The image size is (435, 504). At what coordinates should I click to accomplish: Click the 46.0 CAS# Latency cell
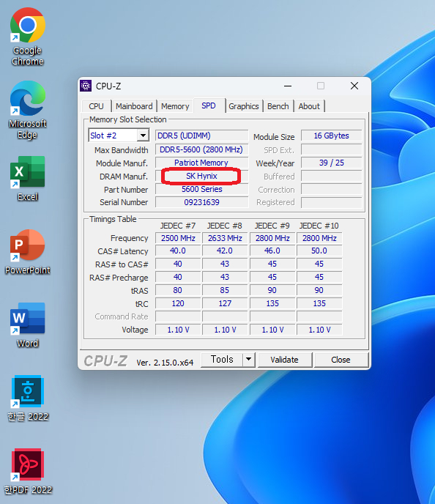tap(272, 251)
